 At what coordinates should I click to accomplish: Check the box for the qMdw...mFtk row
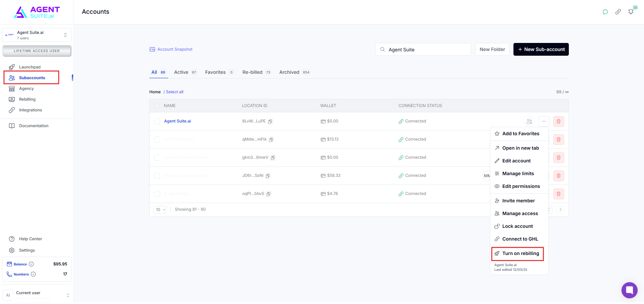[x=157, y=140]
